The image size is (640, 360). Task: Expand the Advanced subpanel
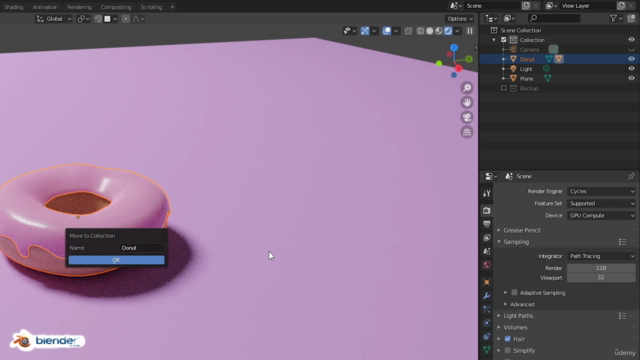(x=522, y=304)
